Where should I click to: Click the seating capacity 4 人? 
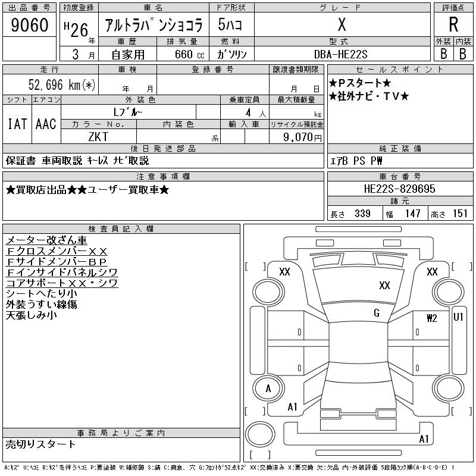256,113
